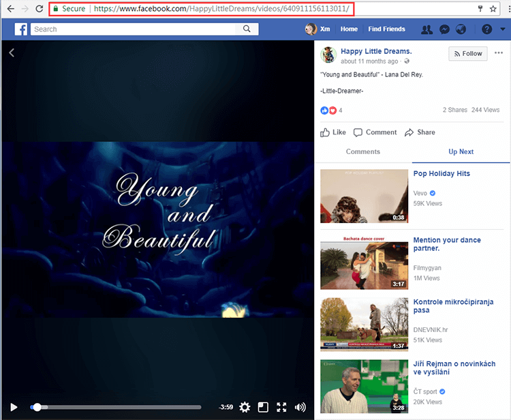This screenshot has height=420, width=511.
Task: Play the video
Action: click(x=14, y=407)
